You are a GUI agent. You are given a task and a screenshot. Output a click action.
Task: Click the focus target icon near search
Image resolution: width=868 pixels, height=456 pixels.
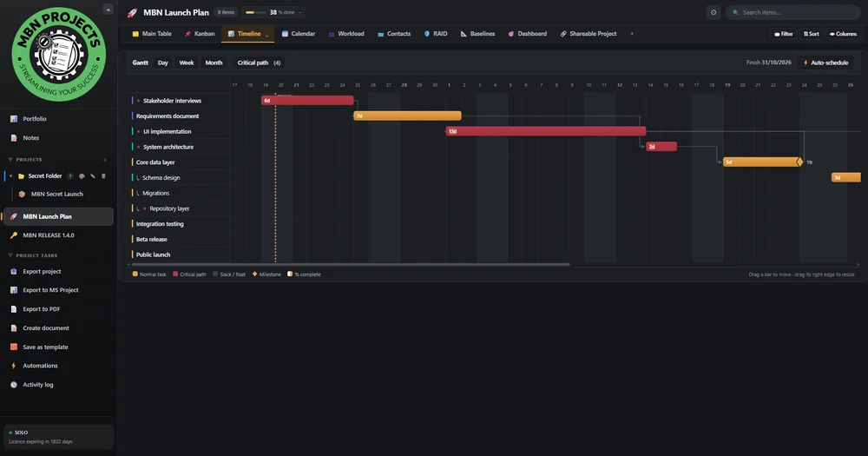click(x=713, y=12)
